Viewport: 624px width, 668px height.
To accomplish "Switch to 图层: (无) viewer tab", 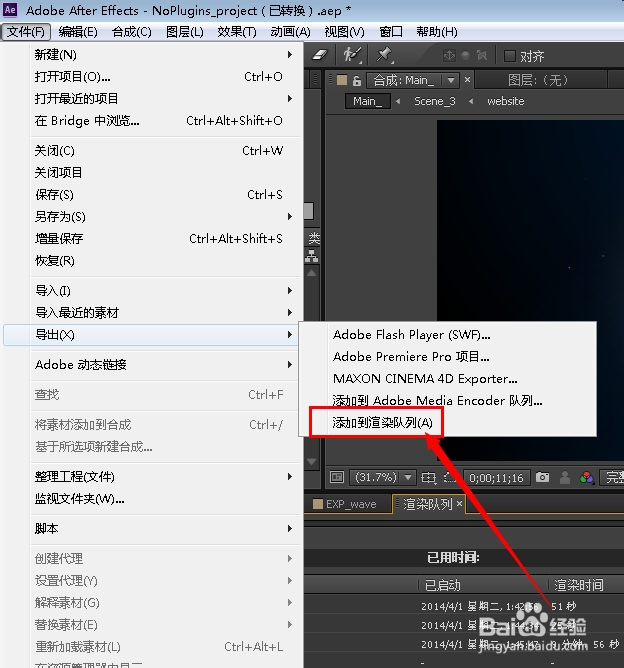I will 539,80.
